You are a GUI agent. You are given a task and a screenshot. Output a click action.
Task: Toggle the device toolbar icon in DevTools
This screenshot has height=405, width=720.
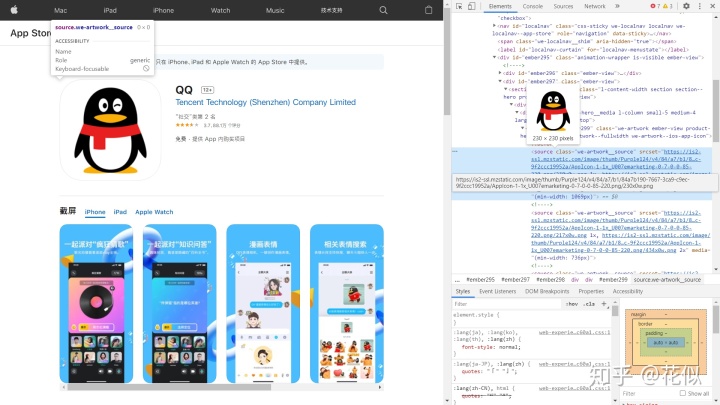coord(472,6)
